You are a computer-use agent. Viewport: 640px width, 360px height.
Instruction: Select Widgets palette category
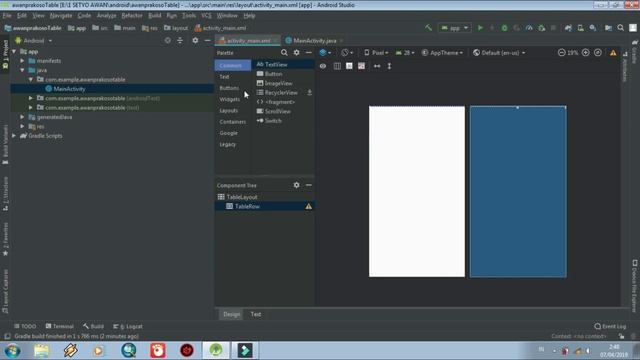[229, 99]
